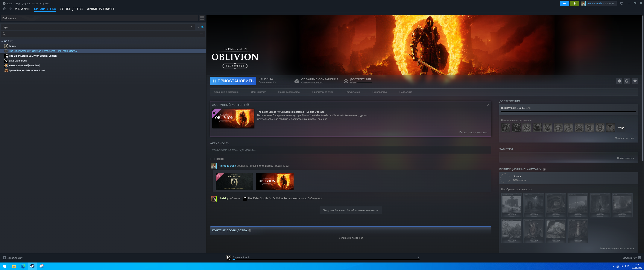Image resolution: width=644 pixels, height=270 pixels.
Task: Open the Друзья menu
Action: pos(26,4)
